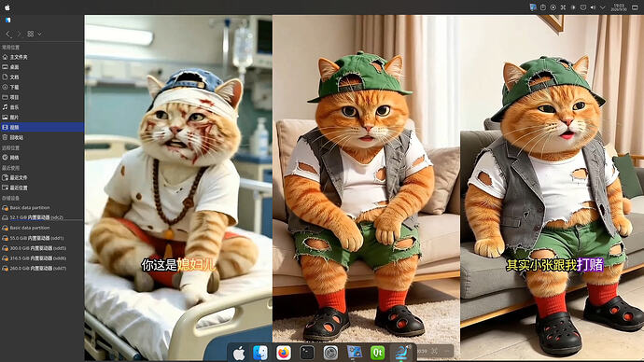The height and width of the screenshot is (362, 644).
Task: Open the second Basic data partition
Action: pos(42,228)
